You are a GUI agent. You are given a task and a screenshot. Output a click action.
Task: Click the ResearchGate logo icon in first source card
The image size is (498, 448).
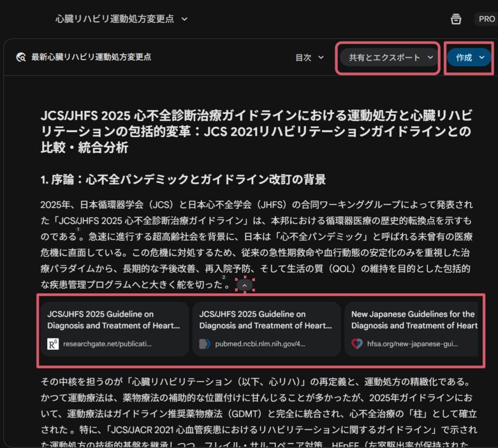(x=53, y=344)
